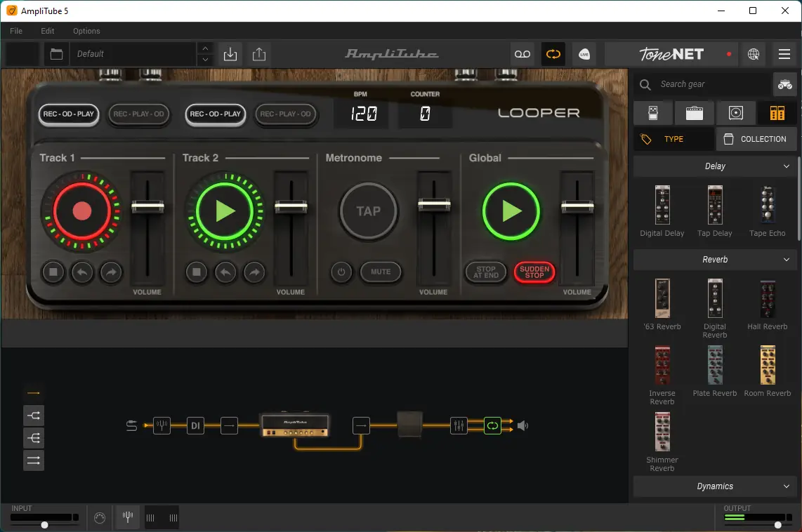Click the DI block in signal chain

195,425
